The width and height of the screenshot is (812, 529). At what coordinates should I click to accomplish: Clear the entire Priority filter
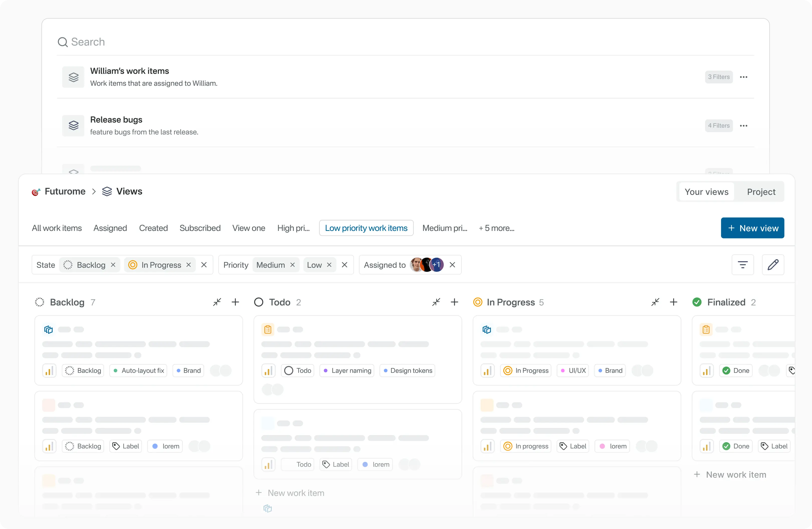(x=345, y=265)
